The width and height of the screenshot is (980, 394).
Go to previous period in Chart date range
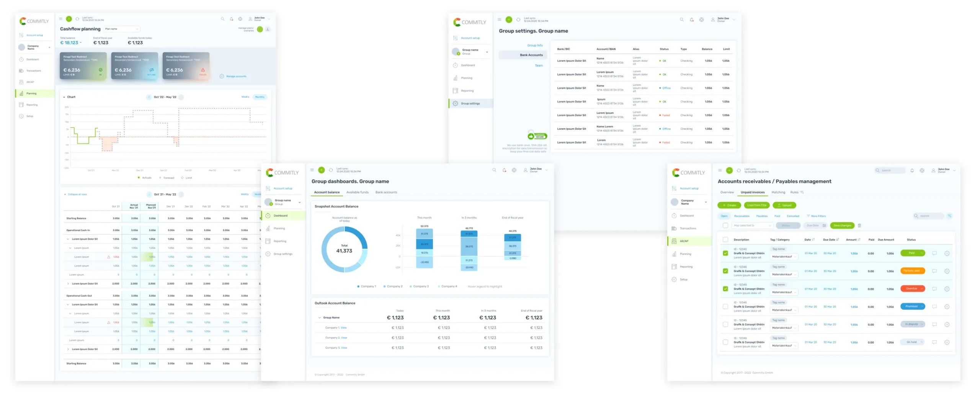(149, 97)
